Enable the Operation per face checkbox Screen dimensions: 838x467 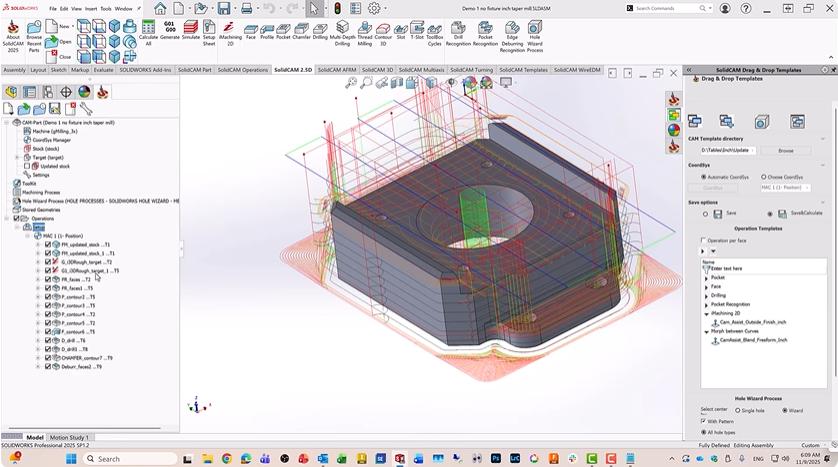(703, 240)
